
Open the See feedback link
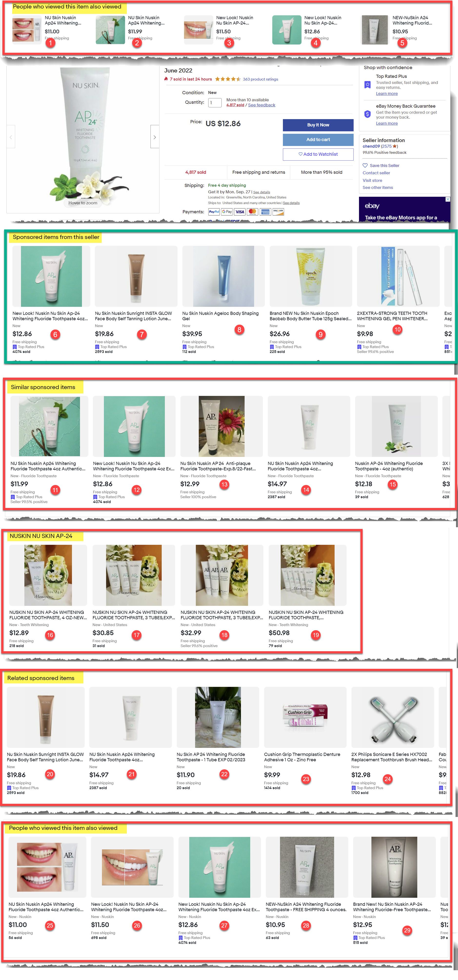click(x=261, y=105)
